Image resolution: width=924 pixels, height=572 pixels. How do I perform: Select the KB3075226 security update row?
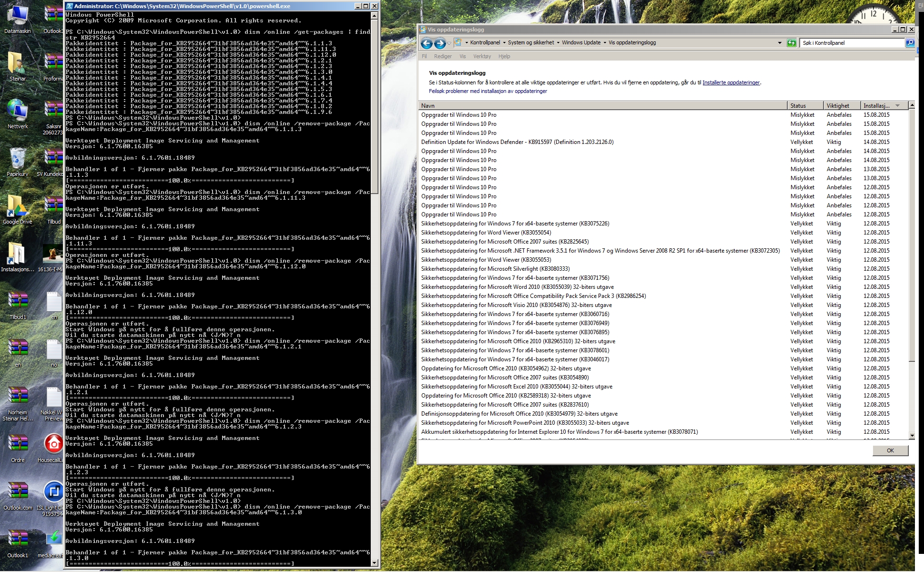pyautogui.click(x=662, y=224)
